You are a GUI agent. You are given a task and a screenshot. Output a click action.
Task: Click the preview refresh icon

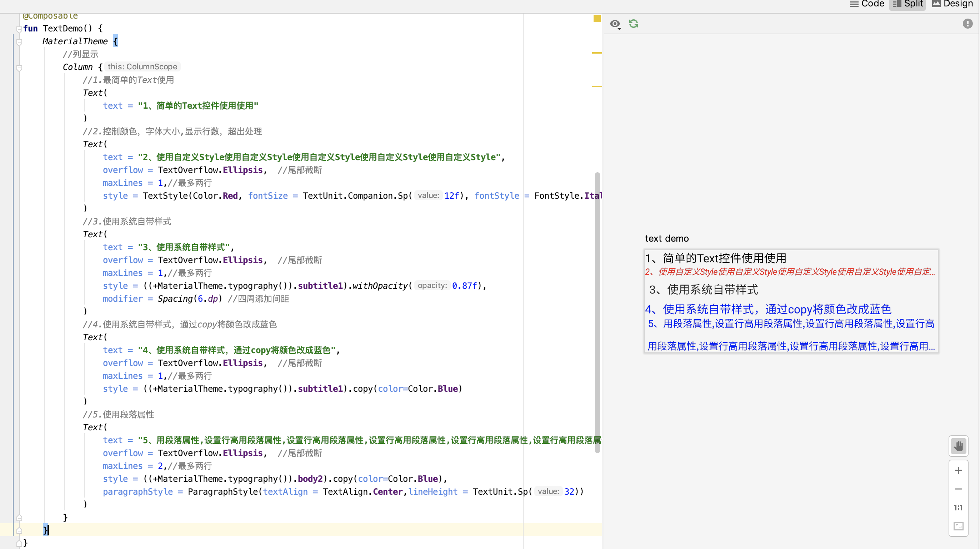(x=634, y=24)
